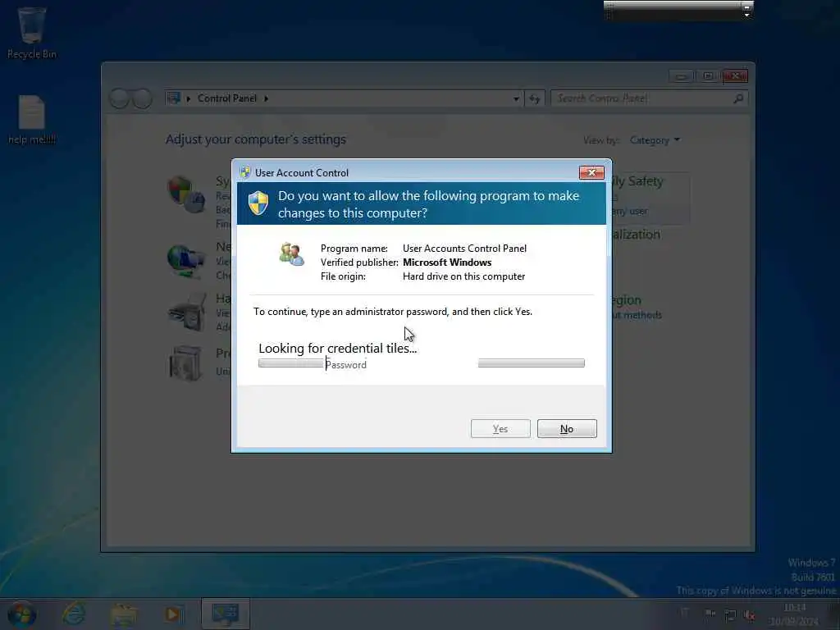Close the User Account Control dialog
840x630 pixels.
point(591,172)
